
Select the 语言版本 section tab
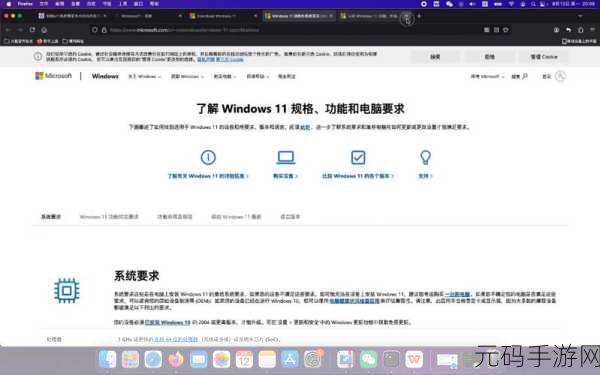(290, 217)
